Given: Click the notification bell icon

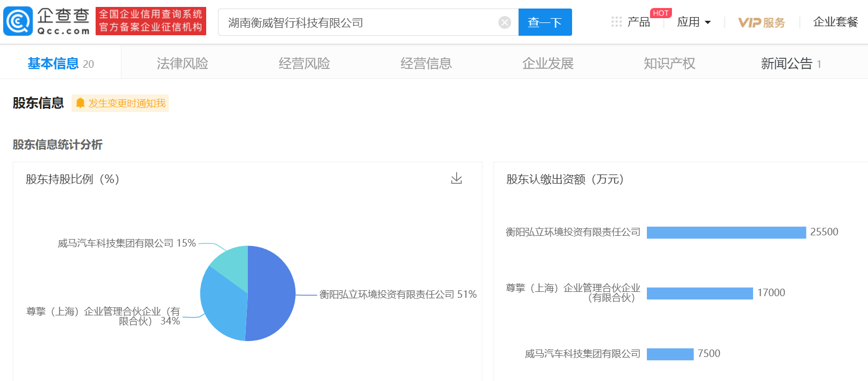Looking at the screenshot, I should pos(80,103).
